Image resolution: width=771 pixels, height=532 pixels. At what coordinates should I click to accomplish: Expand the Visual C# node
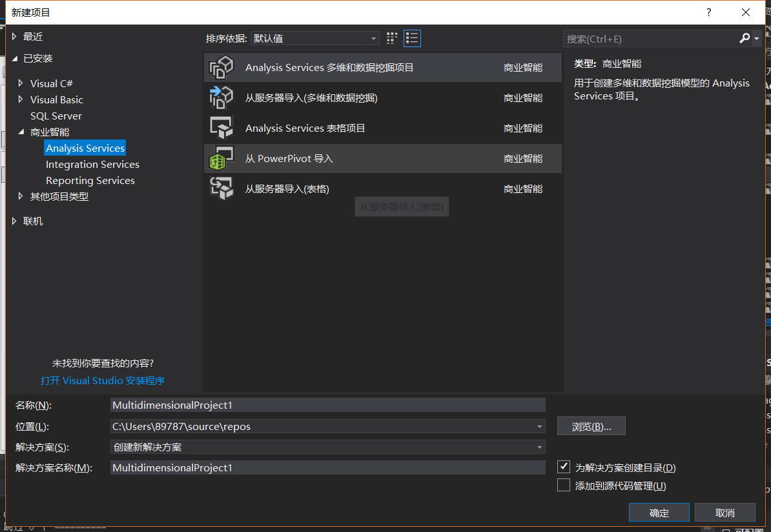click(20, 83)
